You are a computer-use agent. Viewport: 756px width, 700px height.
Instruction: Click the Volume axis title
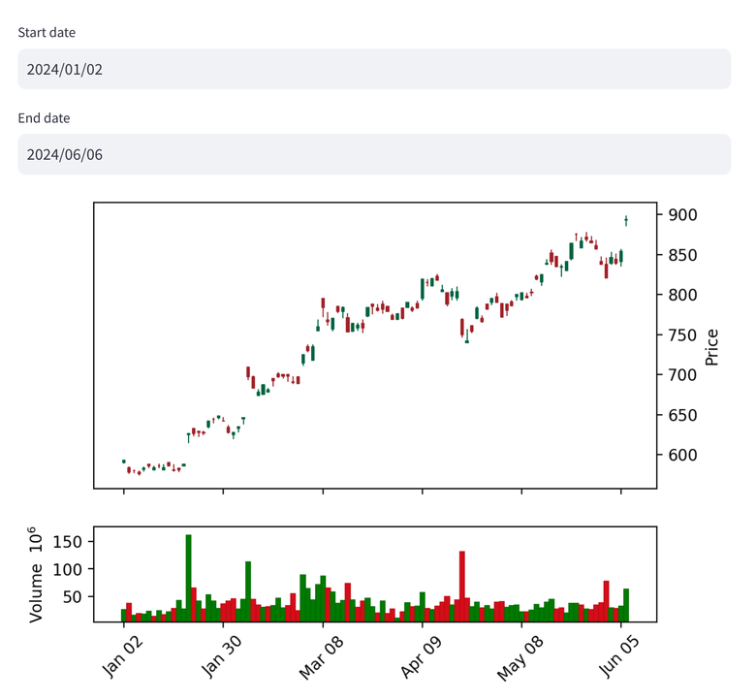(35, 575)
